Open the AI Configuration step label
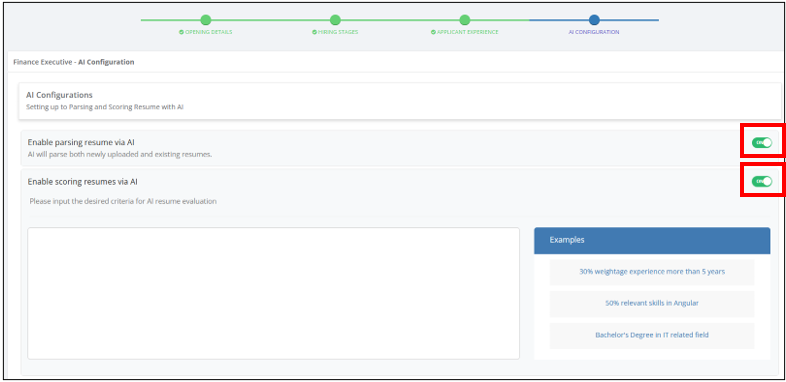The height and width of the screenshot is (382, 786). (x=594, y=32)
